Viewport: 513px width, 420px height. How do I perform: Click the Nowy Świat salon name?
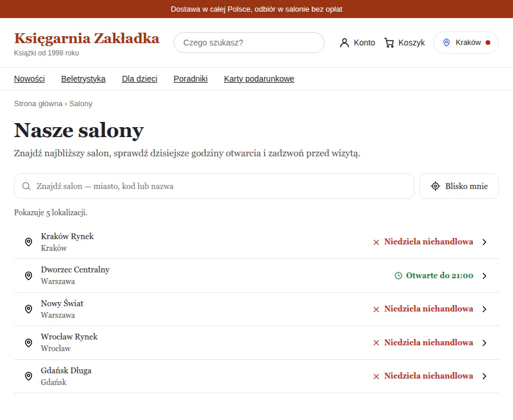(x=62, y=303)
